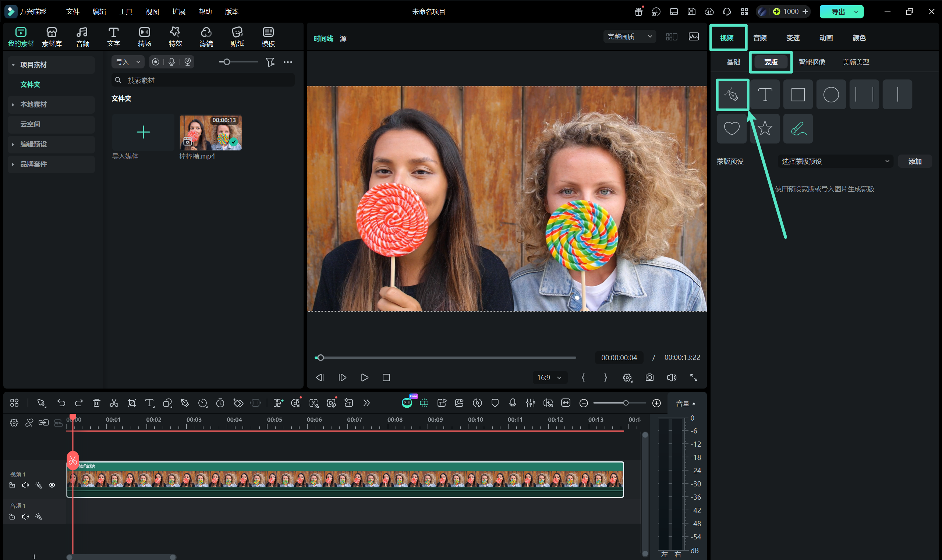Switch to the 智能抠像 tab
This screenshot has height=560, width=942.
(812, 62)
